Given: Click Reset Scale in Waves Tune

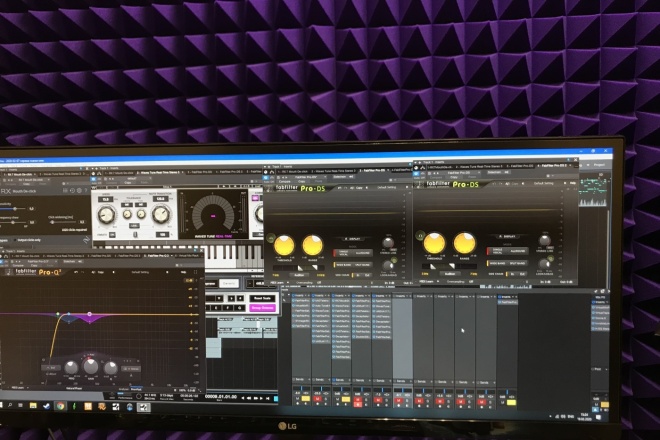Looking at the screenshot, I should 262,299.
